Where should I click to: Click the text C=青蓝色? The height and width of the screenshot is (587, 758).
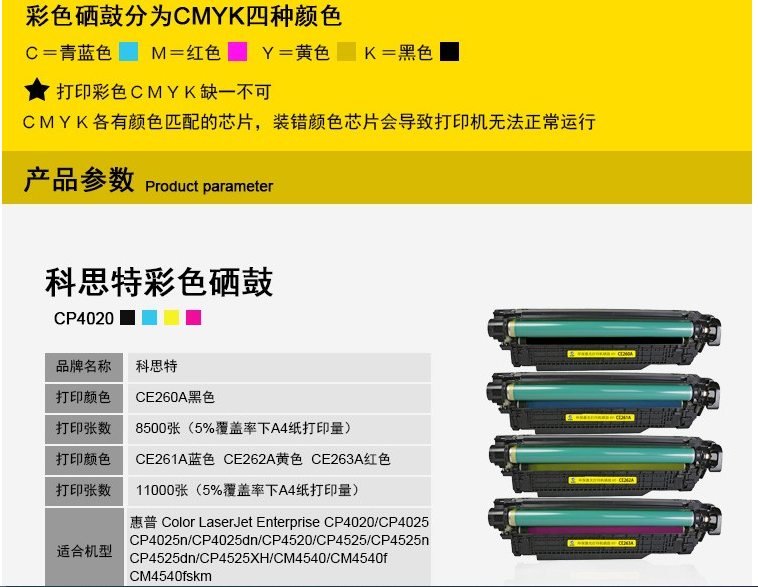69,53
